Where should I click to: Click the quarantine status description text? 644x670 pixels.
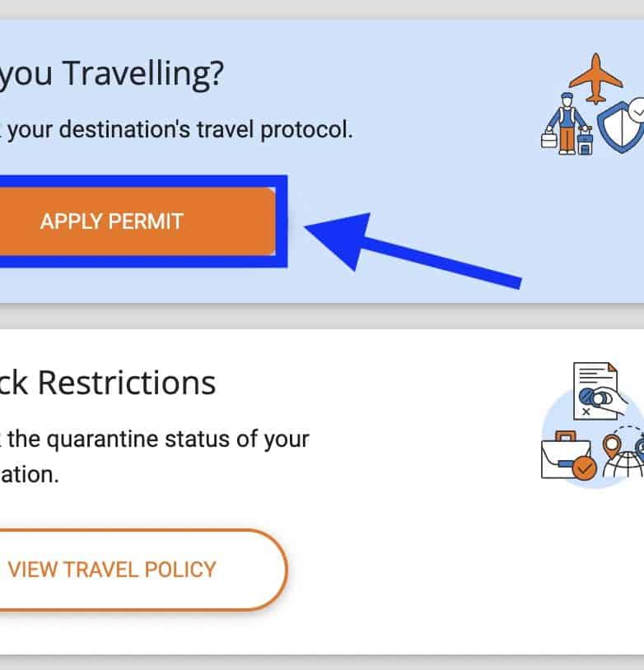tap(156, 438)
